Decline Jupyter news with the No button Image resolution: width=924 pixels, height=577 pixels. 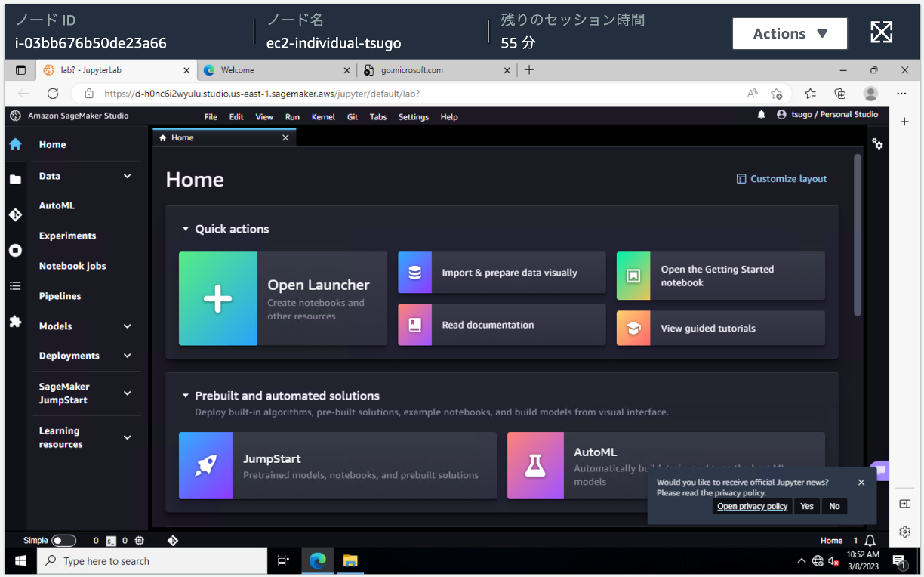coord(834,506)
